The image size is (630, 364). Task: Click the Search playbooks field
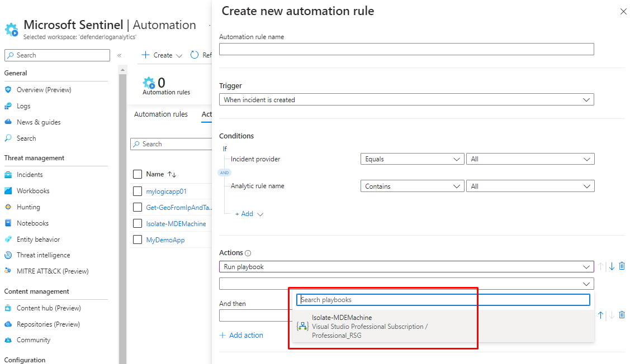tap(443, 300)
